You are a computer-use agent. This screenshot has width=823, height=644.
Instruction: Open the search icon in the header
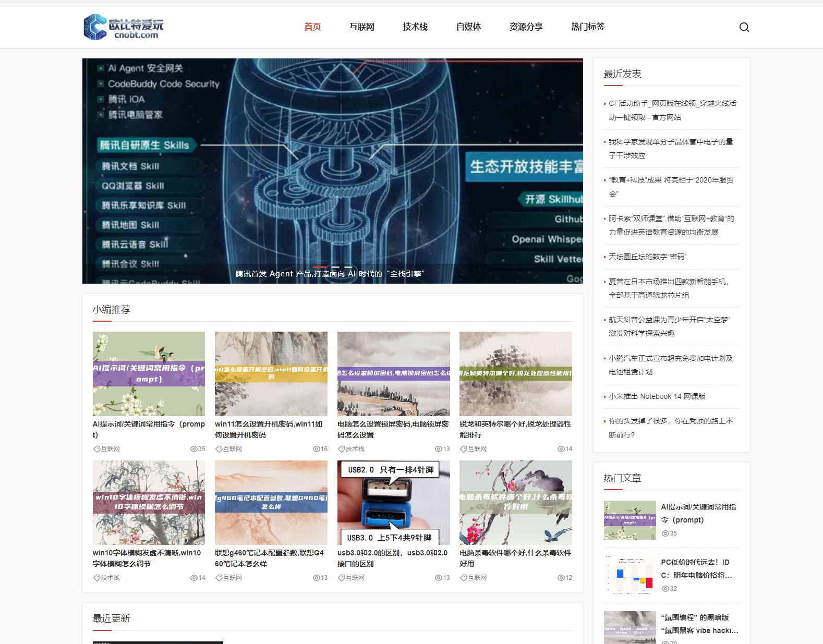(744, 27)
